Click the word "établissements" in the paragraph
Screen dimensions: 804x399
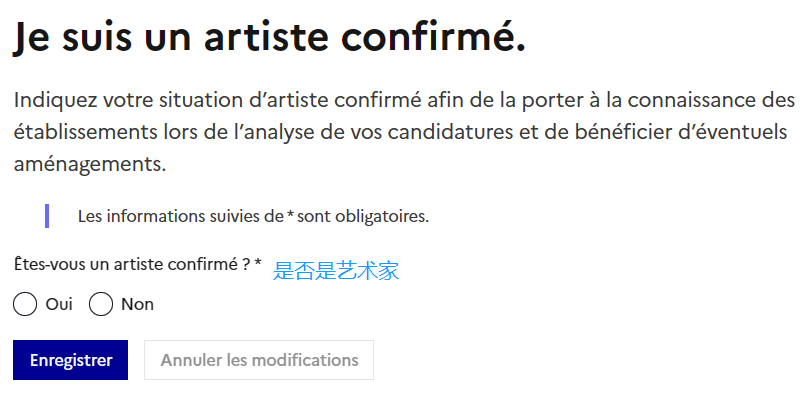84,133
